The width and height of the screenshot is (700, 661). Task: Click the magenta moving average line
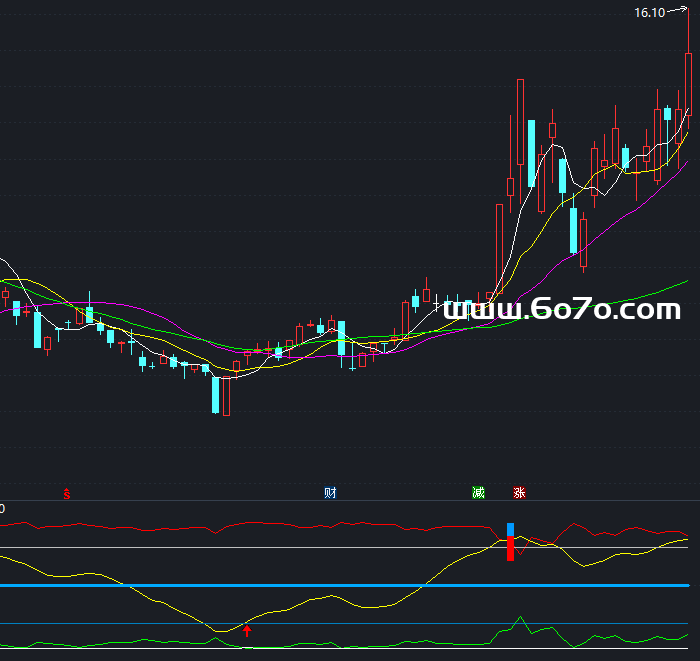point(620,213)
